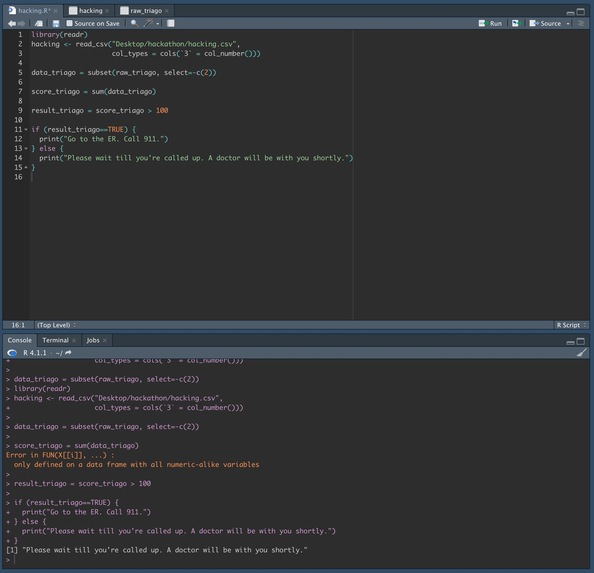The image size is (594, 573).
Task: Click the 'Error in FUN(X[[i]], ...)' console message
Action: (x=60, y=455)
